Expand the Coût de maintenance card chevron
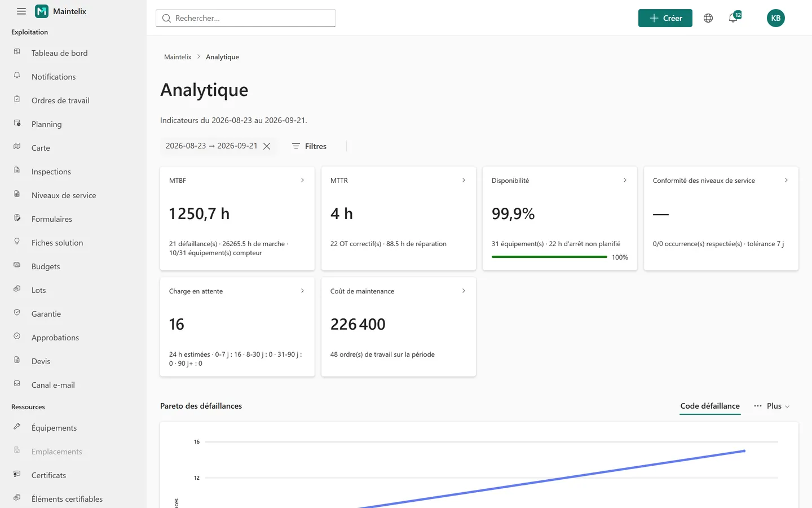812x508 pixels. click(x=464, y=291)
